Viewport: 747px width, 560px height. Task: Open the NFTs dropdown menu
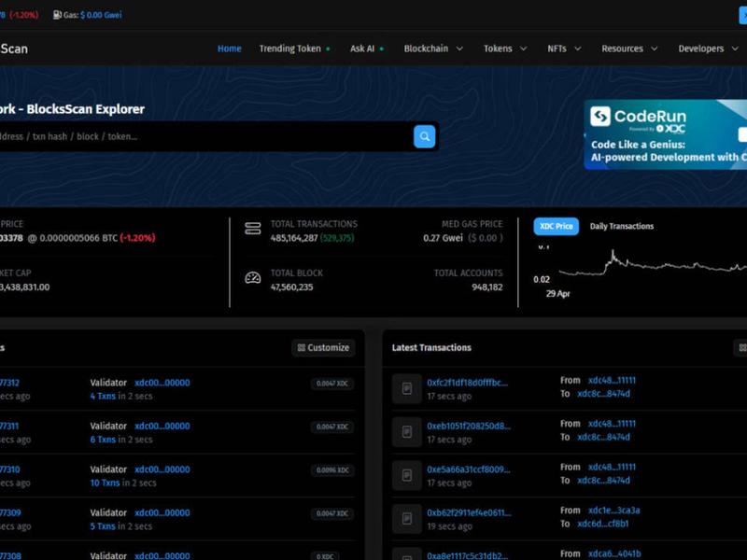pyautogui.click(x=564, y=49)
